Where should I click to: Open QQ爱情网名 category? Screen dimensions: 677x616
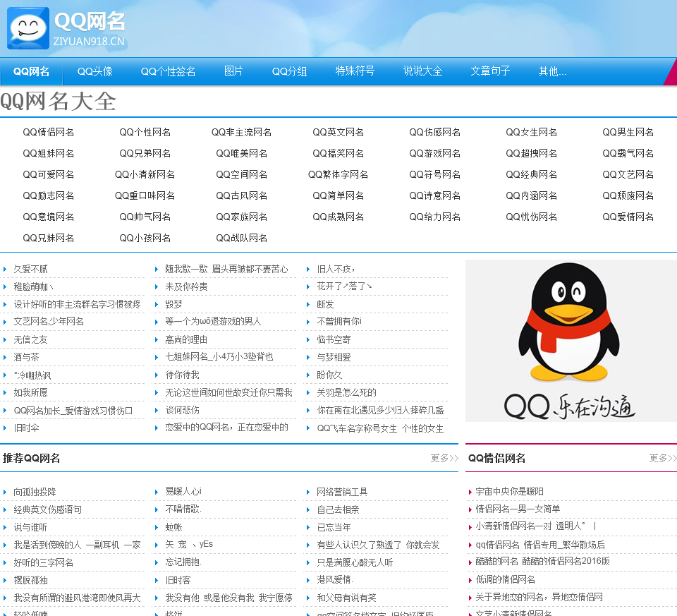(x=628, y=217)
